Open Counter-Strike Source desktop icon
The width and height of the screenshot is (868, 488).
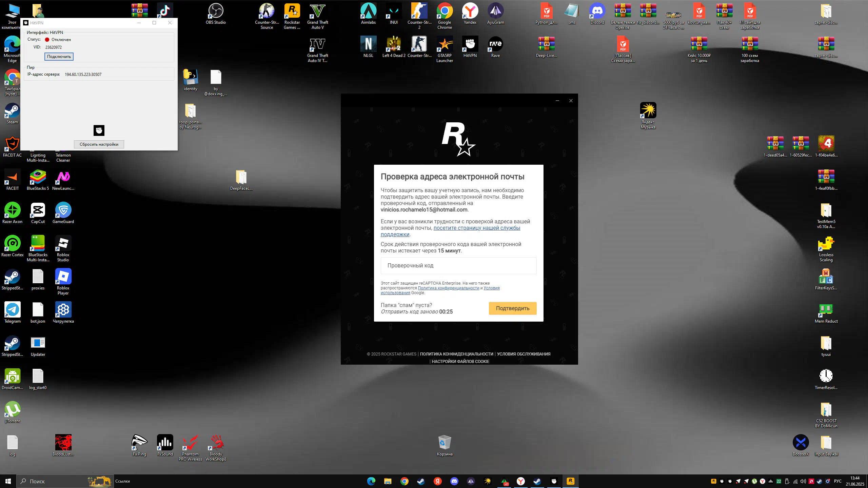click(267, 16)
